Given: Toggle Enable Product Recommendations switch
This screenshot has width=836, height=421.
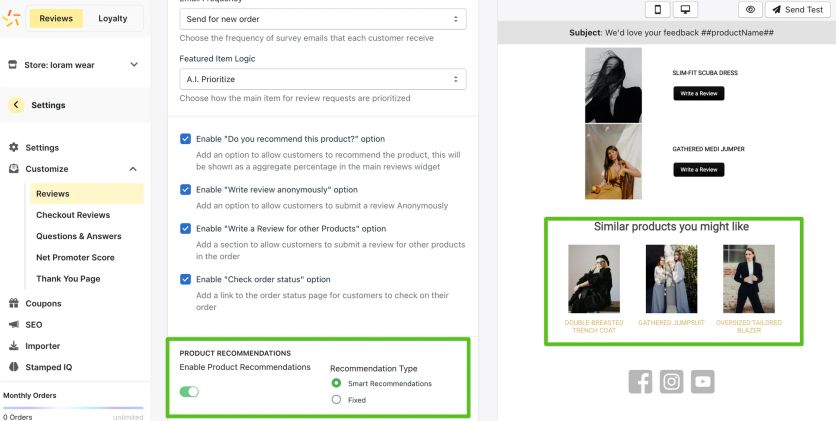Looking at the screenshot, I should [189, 392].
